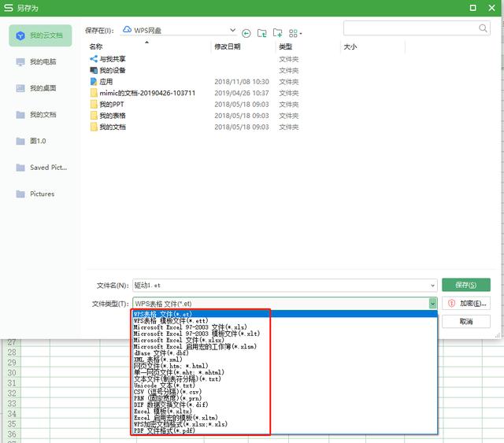Select row 33 header in spreadsheet

click(x=12, y=404)
